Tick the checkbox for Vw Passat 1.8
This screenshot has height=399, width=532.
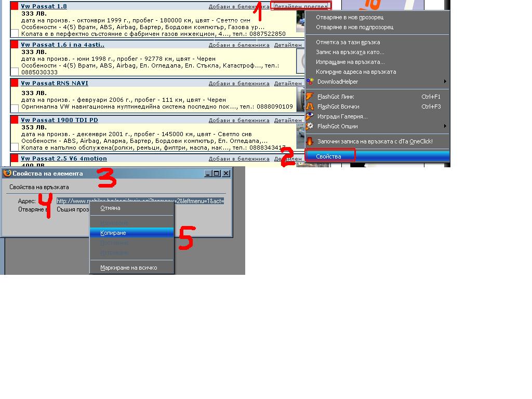15,34
